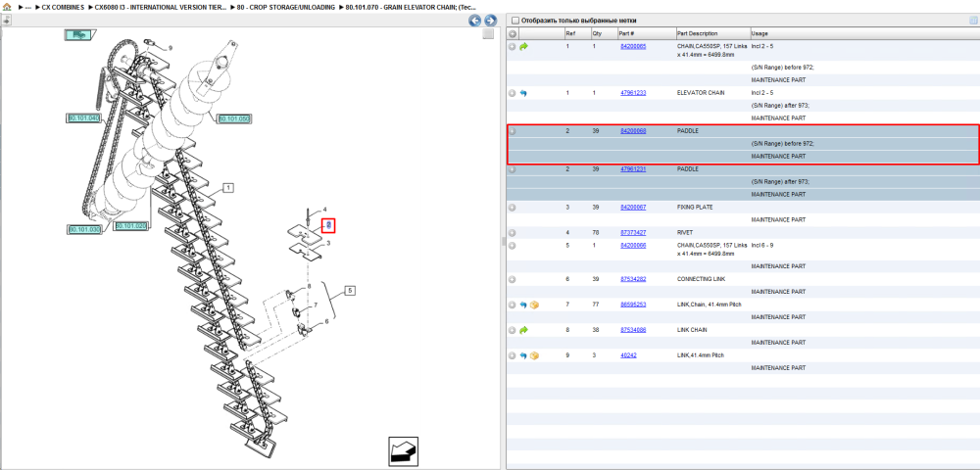This screenshot has width=980, height=470.
Task: Open CX COMBINES breadcrumb
Action: pyautogui.click(x=63, y=7)
